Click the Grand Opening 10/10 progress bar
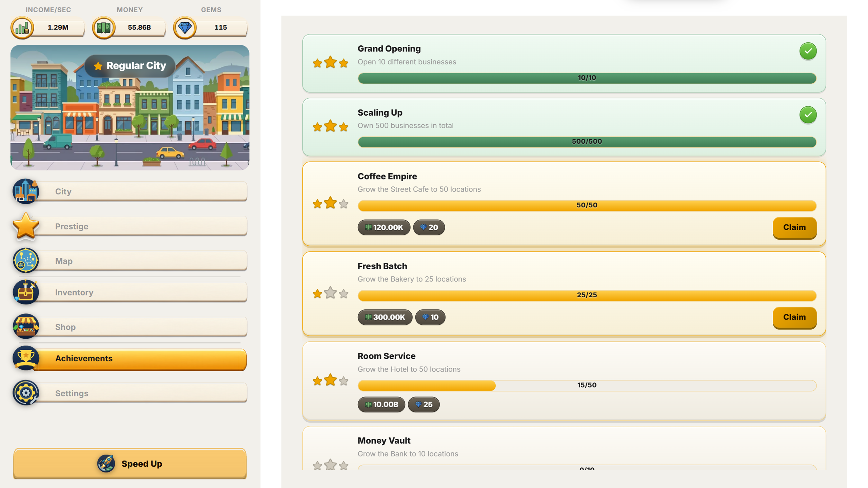Screen dimensions: 868x488 point(587,78)
